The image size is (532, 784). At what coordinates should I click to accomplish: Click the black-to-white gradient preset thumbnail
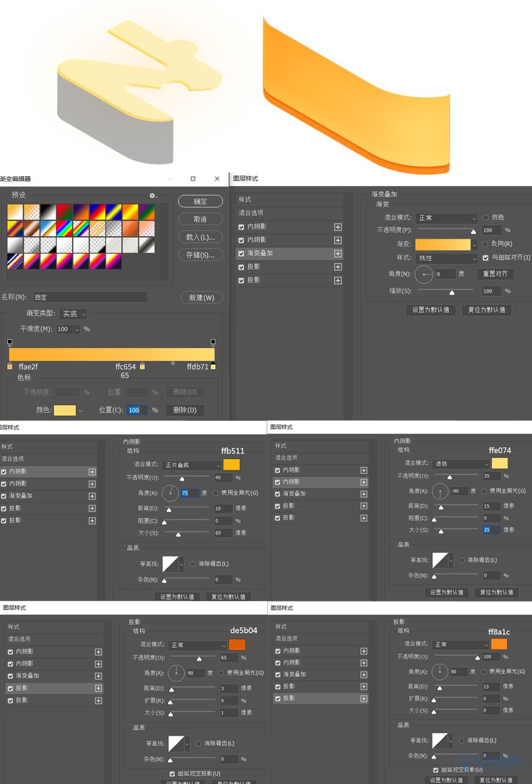[48, 212]
